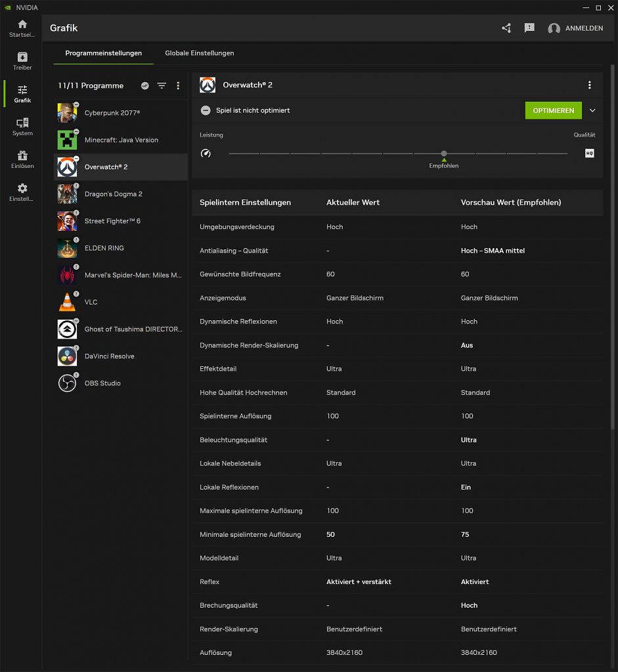Click the vertical scrollbar of the settings panel
This screenshot has height=672, width=618.
coord(613,247)
